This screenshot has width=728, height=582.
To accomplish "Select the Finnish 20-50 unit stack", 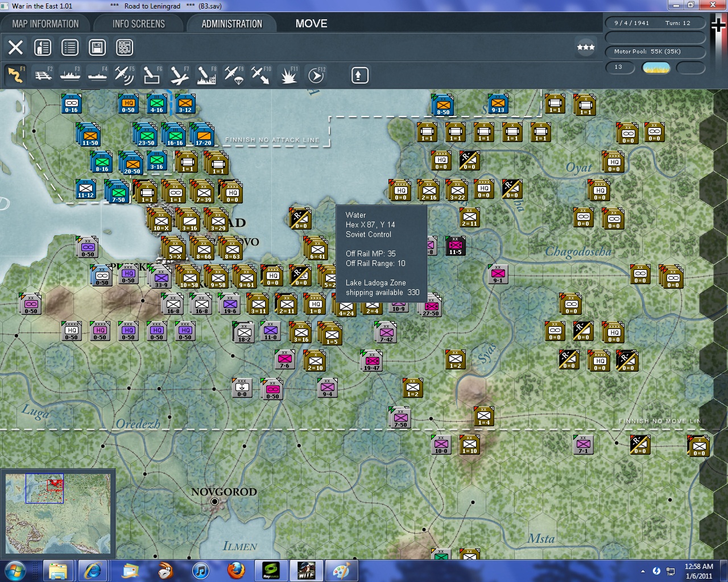I will [131, 163].
